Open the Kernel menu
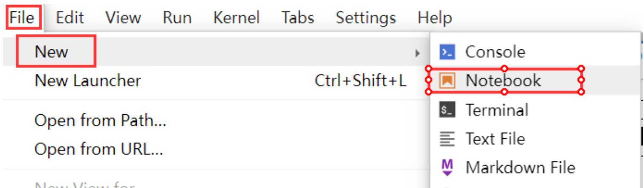 (x=236, y=18)
